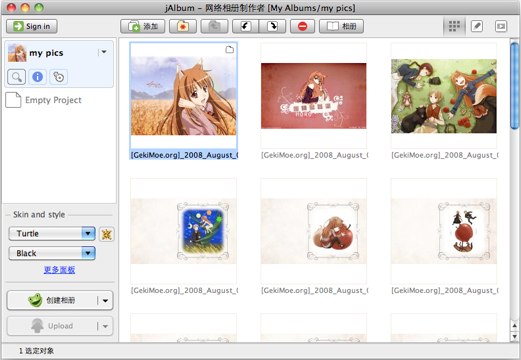
Task: Open the 更多面板 link
Action: (59, 270)
